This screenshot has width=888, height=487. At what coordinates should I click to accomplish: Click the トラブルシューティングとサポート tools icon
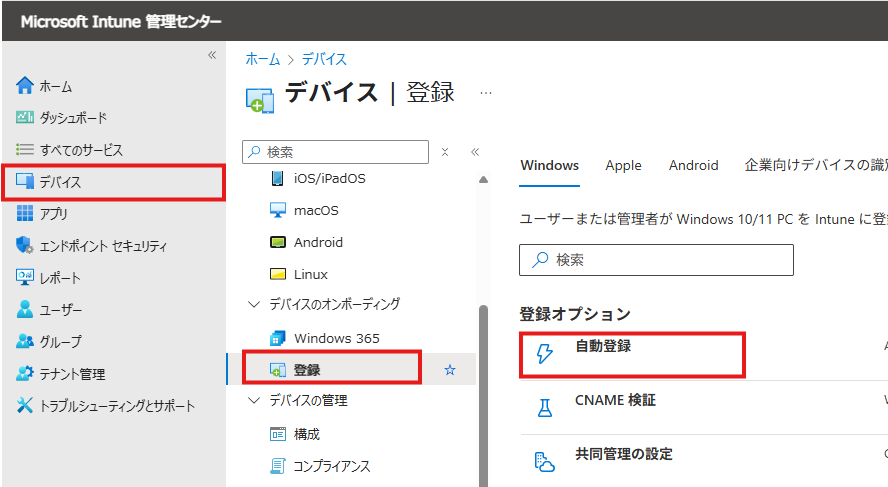(x=24, y=405)
